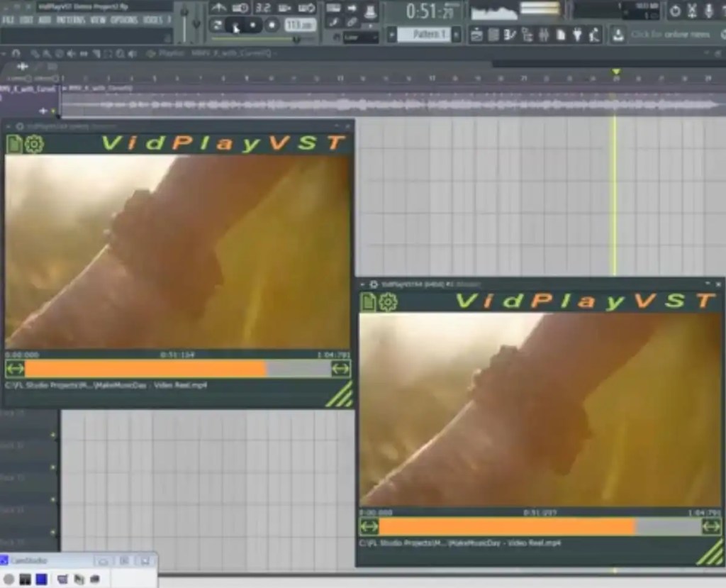The width and height of the screenshot is (726, 588).
Task: Select the playlist paint brush tool
Action: (48, 54)
